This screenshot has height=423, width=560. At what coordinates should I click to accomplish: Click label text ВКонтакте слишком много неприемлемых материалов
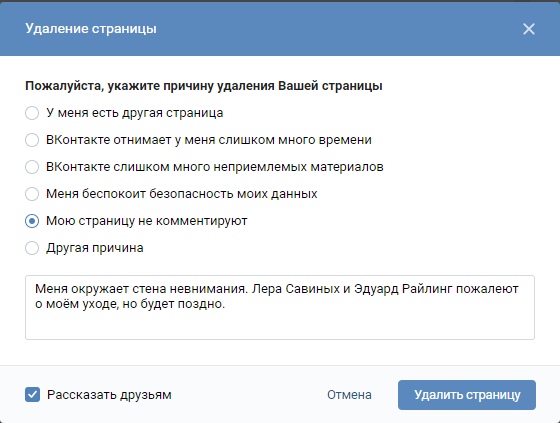click(215, 167)
